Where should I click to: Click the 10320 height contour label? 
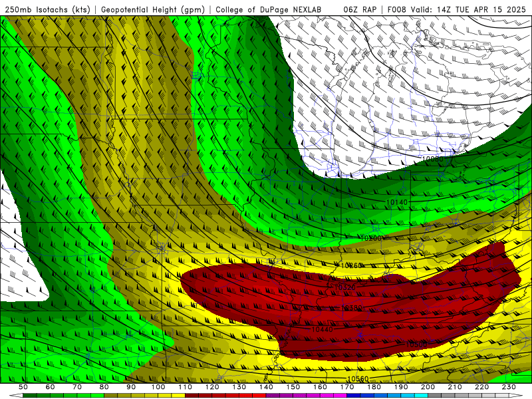click(x=344, y=287)
